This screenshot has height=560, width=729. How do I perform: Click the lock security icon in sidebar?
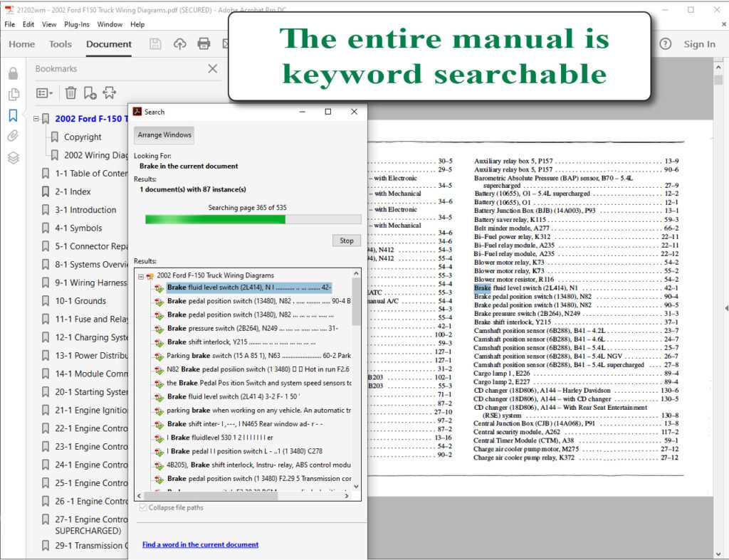click(x=14, y=73)
